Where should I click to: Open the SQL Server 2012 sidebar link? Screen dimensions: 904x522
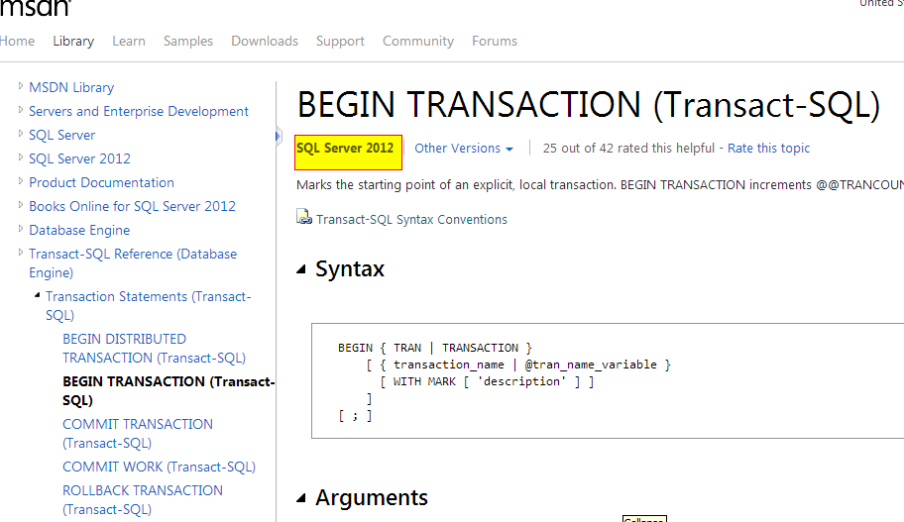(80, 158)
